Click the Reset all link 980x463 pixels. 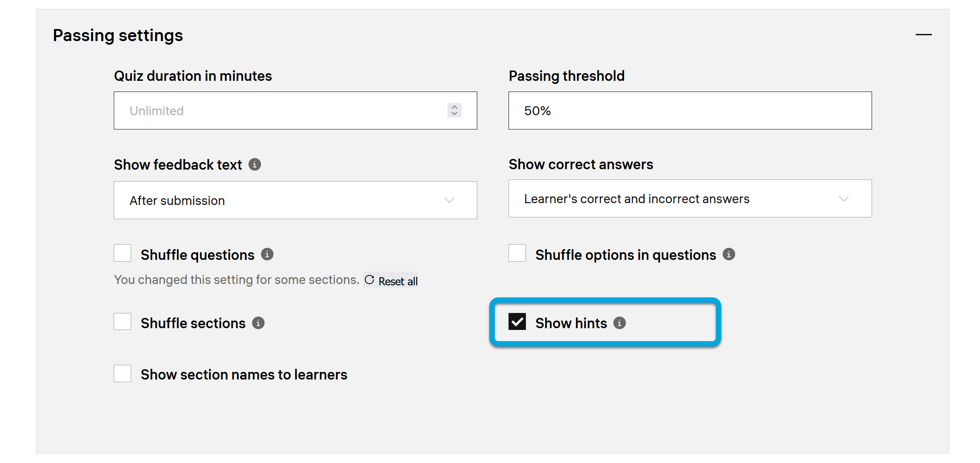(x=398, y=281)
